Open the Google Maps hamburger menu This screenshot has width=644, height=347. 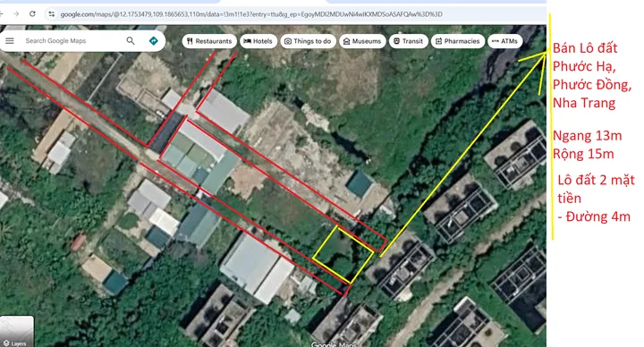coord(10,40)
